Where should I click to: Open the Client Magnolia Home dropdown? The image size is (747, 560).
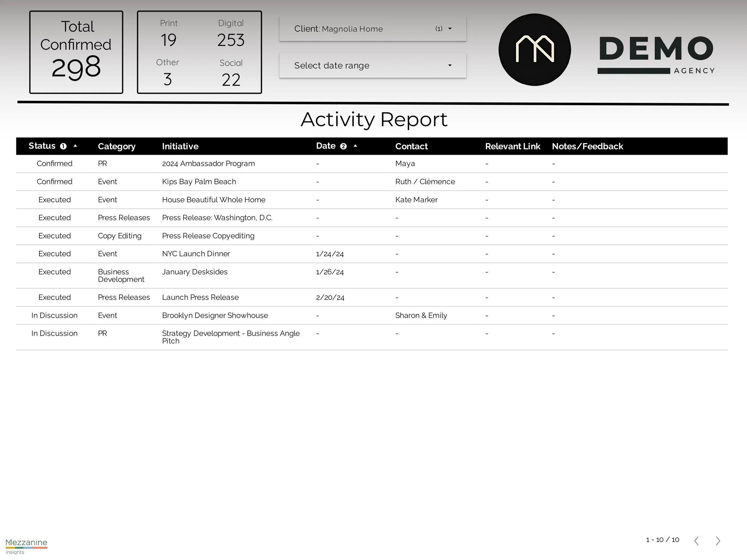(373, 29)
